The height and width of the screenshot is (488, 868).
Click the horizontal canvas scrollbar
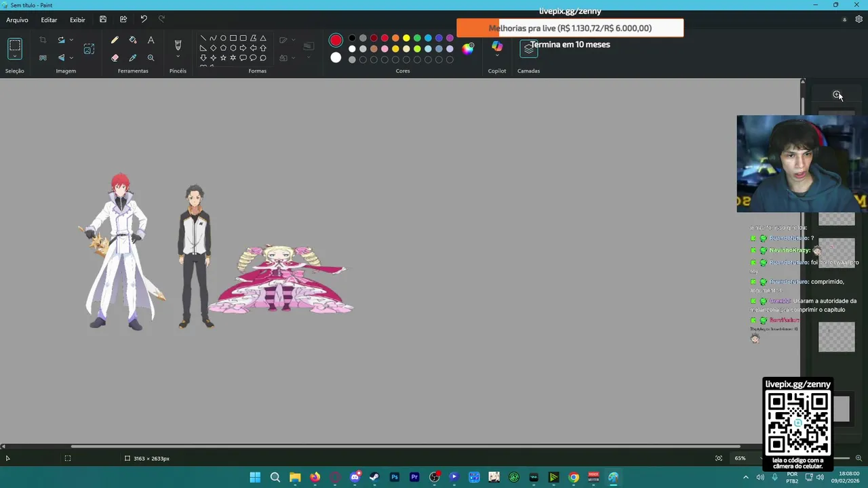tap(405, 446)
